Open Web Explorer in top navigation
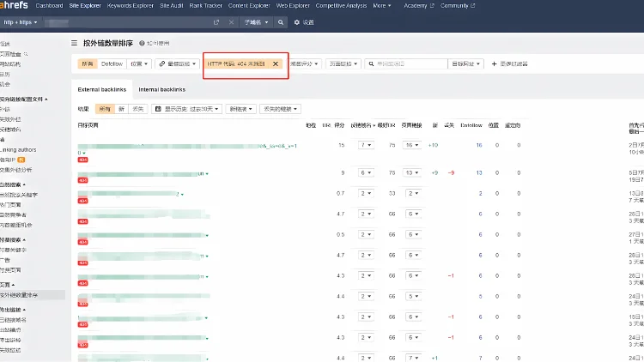This screenshot has height=362, width=644. (293, 6)
